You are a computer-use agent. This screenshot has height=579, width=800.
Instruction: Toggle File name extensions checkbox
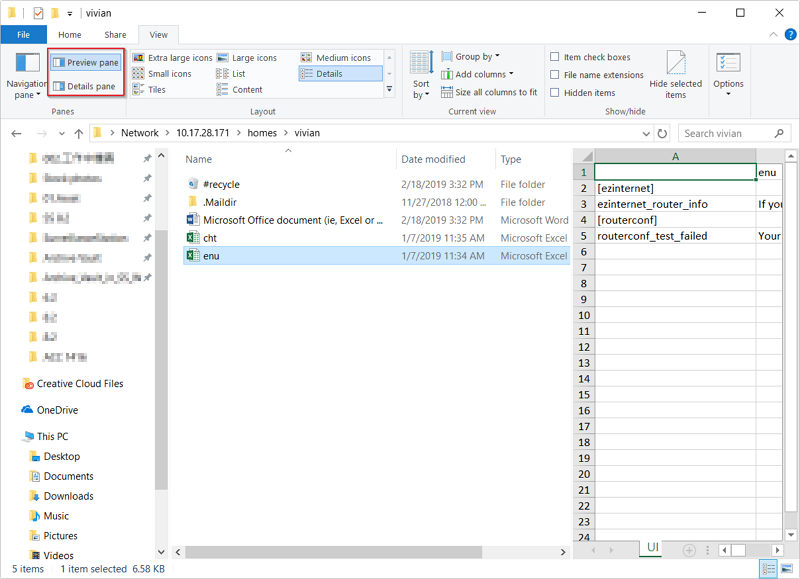point(555,75)
